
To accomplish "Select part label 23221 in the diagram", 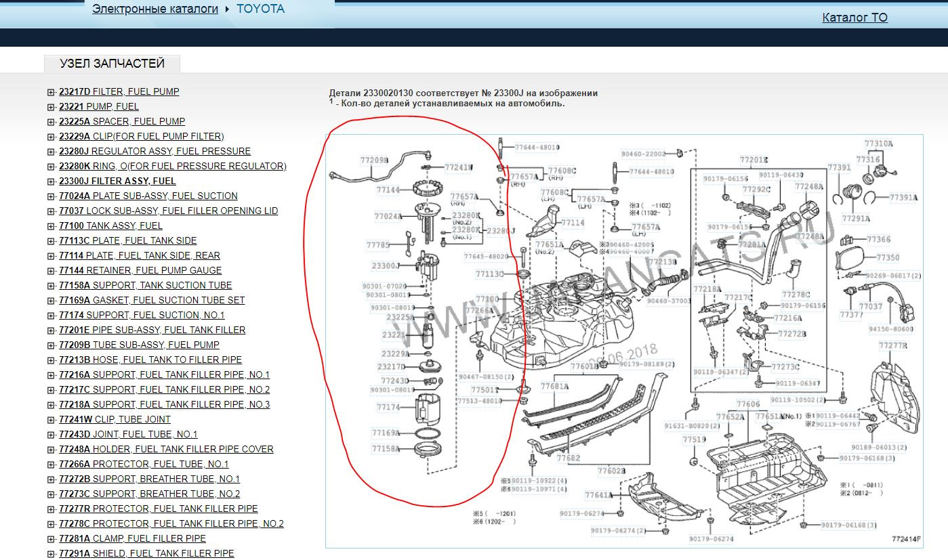I will click(x=393, y=335).
